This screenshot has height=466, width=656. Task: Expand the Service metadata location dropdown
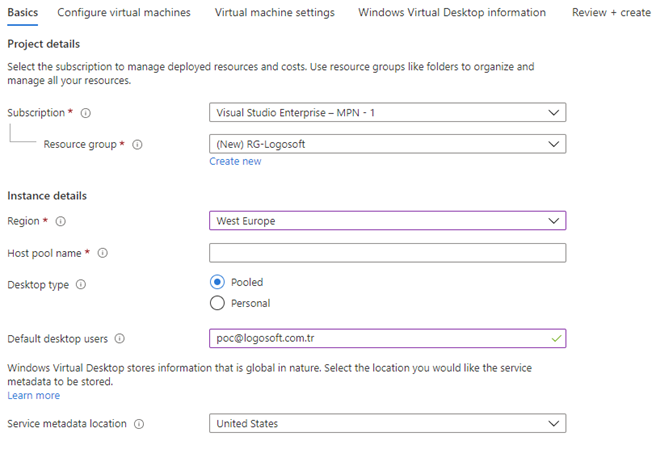[x=387, y=424]
